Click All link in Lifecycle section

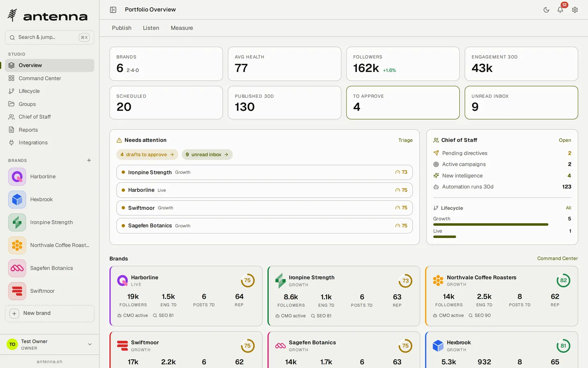click(x=568, y=208)
